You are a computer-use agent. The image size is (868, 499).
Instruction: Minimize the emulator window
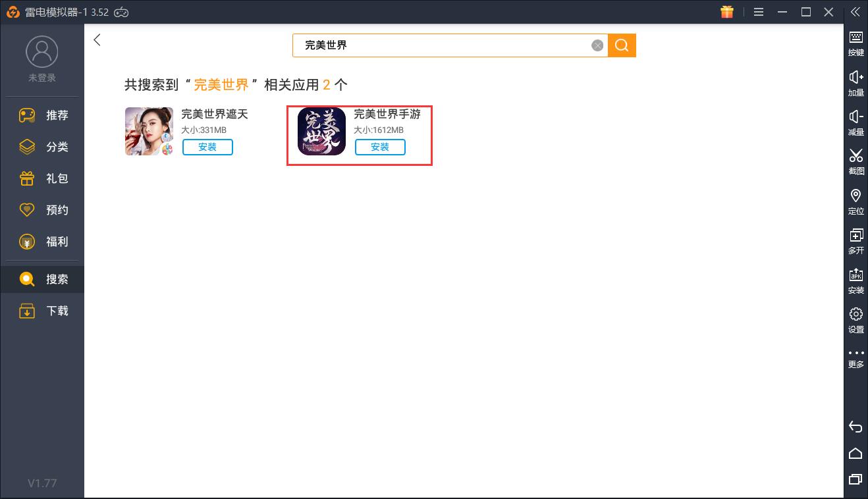pos(782,12)
